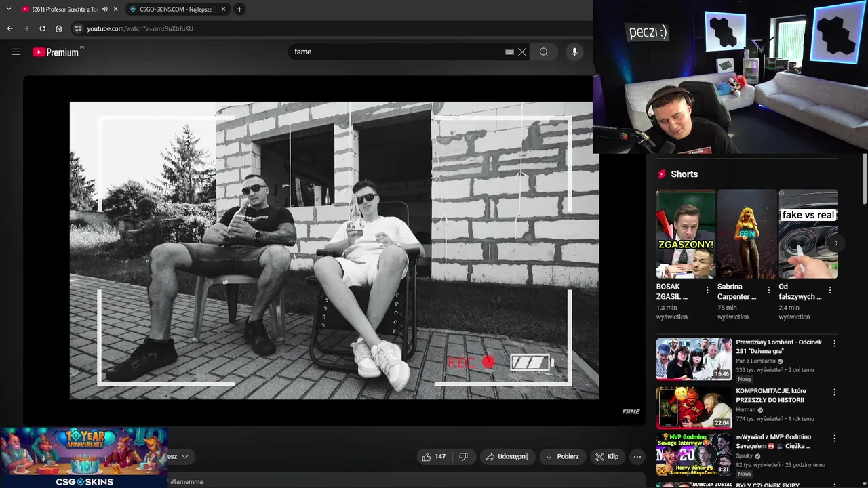Close the Profesor Szachta YouTube tab

pos(115,9)
